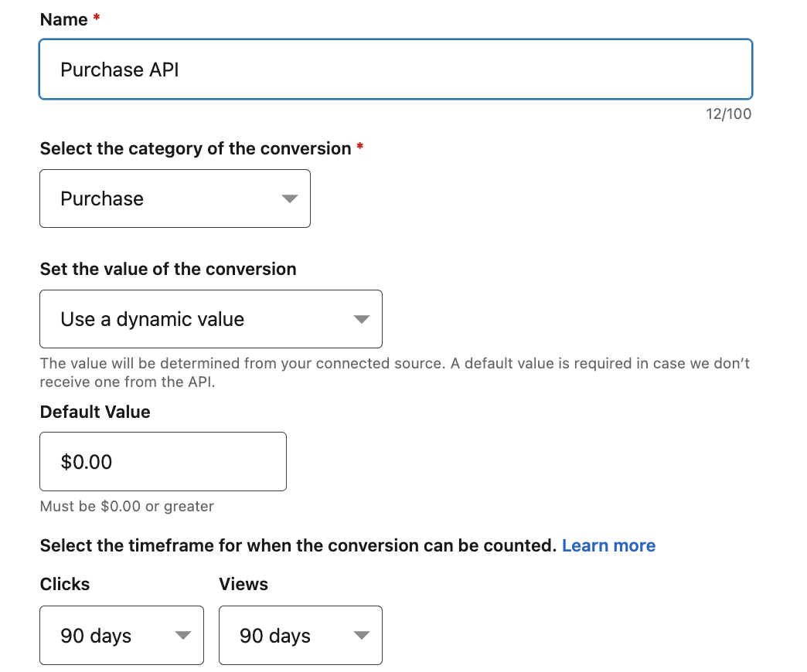Click the Name input field containing Purchase API
The image size is (807, 672).
click(395, 70)
